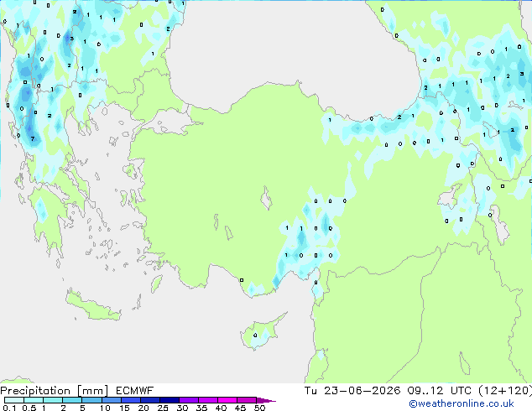Click the island of Crete on map
This screenshot has width=532, height=411.
pyautogui.click(x=92, y=307)
